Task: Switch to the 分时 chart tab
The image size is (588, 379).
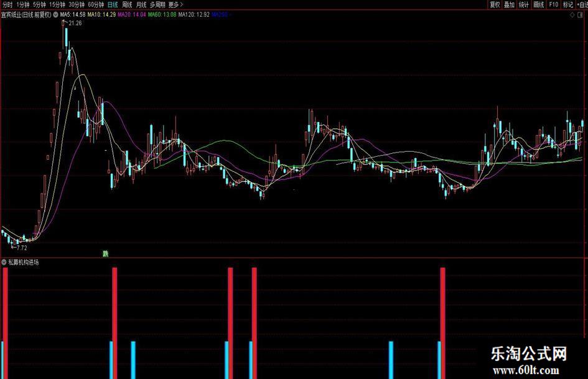Action: coord(7,4)
